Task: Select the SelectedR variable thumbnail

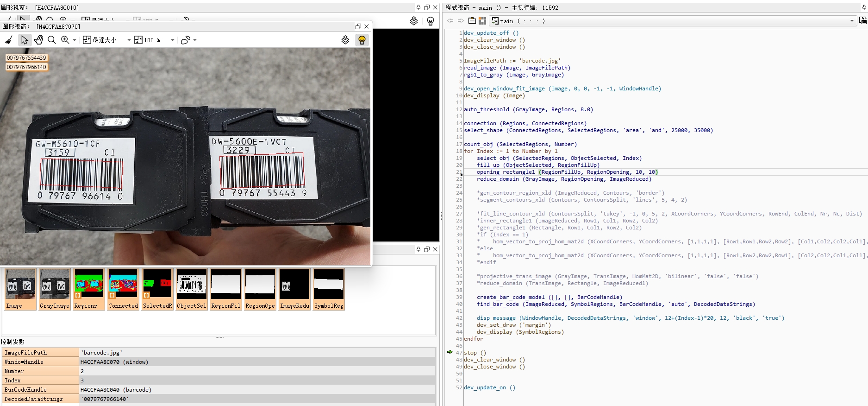Action: [157, 289]
